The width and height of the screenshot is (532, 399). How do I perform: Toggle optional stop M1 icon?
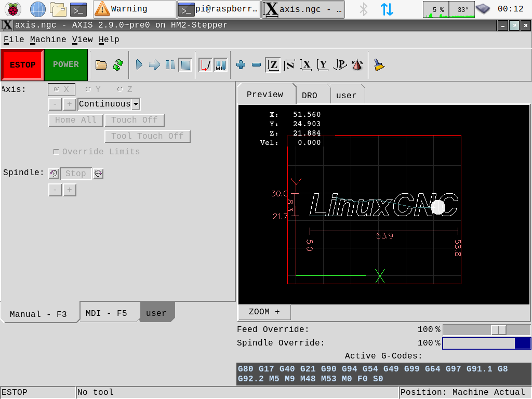[x=221, y=65]
